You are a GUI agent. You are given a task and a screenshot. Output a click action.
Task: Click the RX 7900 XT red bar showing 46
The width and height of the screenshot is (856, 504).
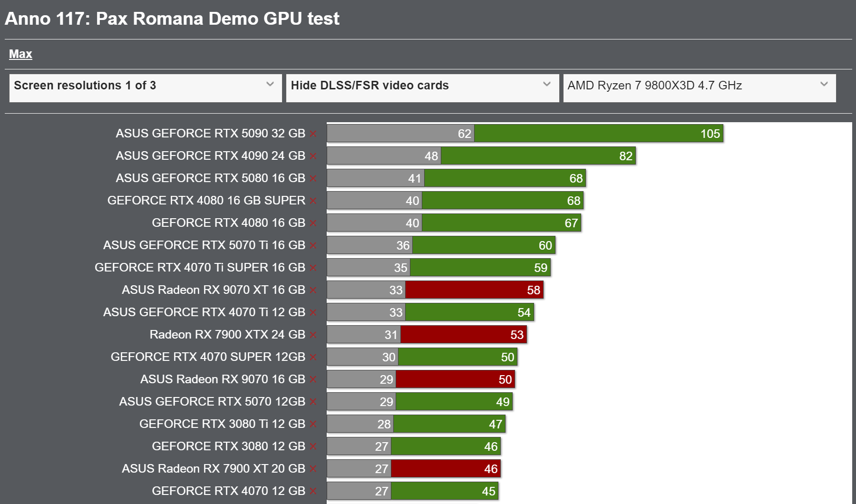(446, 469)
